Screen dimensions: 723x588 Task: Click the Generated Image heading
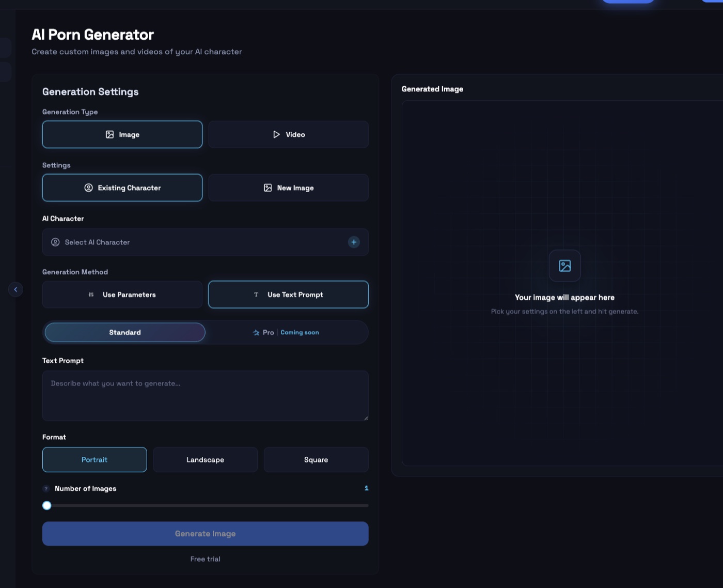pyautogui.click(x=432, y=89)
